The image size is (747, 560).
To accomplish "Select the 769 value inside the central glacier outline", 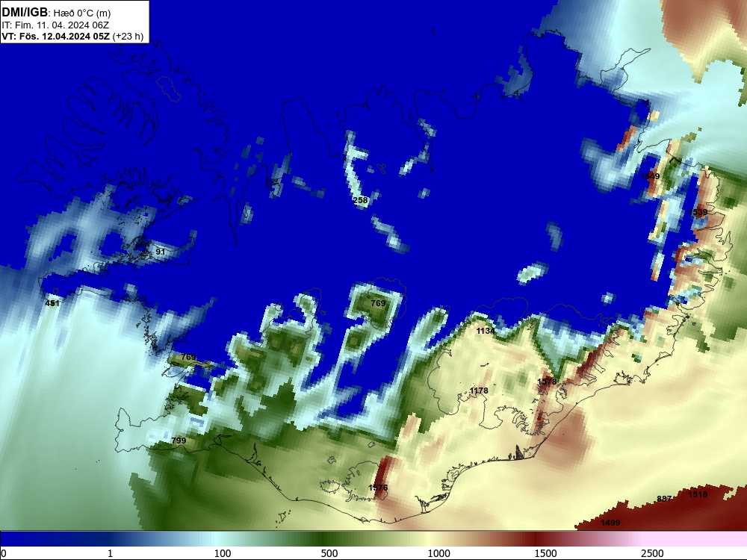I will click(x=378, y=303).
